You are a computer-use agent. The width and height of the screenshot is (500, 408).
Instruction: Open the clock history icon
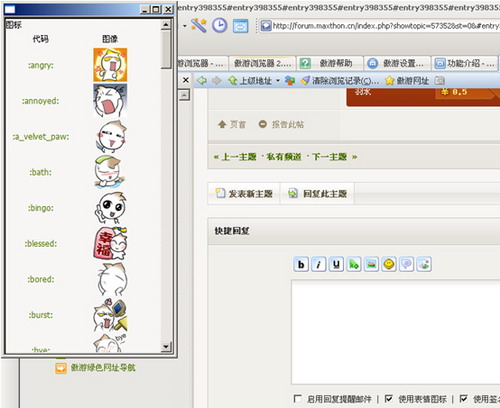(220, 25)
